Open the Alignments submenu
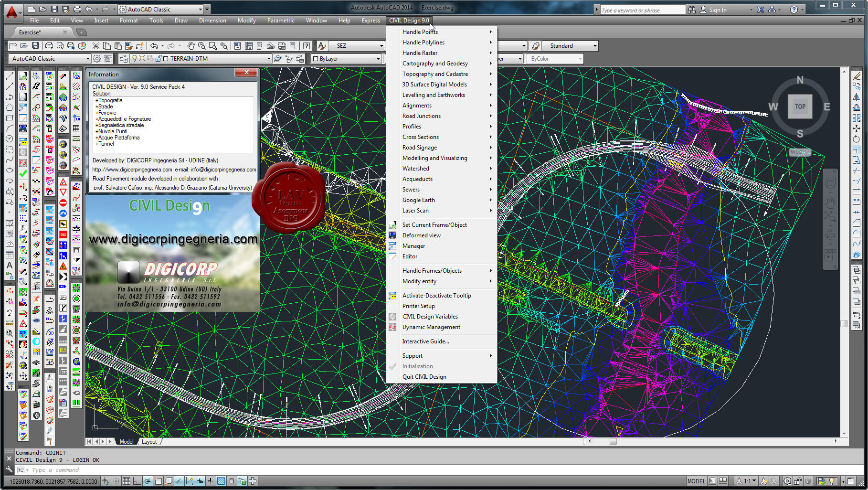This screenshot has height=490, width=868. [442, 106]
